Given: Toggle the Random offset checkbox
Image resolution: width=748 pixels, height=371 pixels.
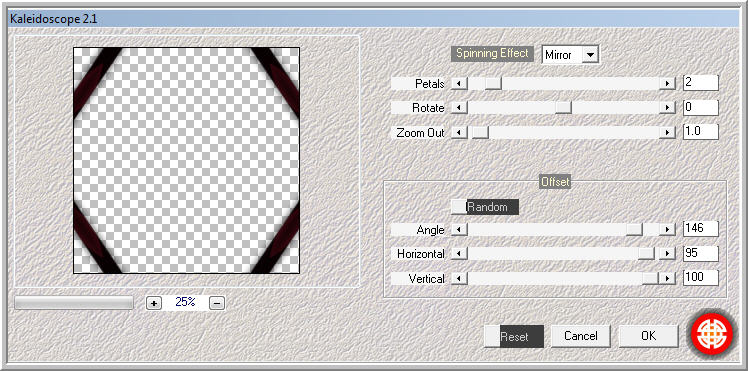Looking at the screenshot, I should pos(459,207).
